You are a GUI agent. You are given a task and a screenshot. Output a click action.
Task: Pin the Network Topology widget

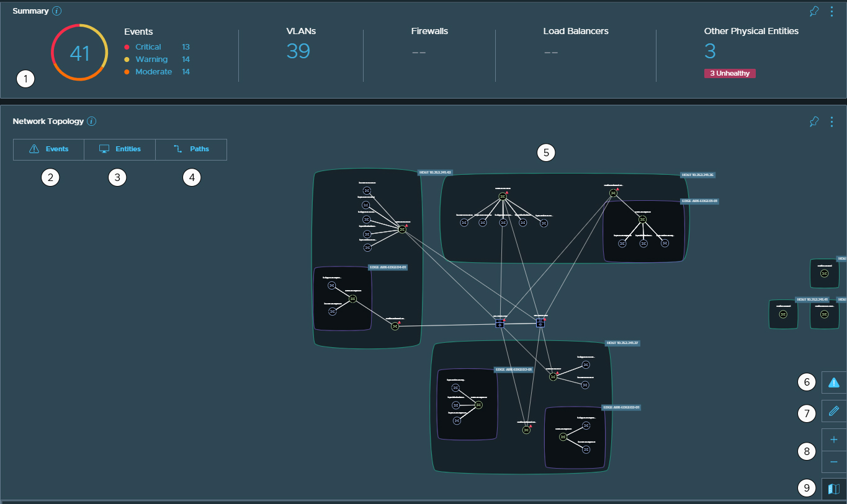814,122
